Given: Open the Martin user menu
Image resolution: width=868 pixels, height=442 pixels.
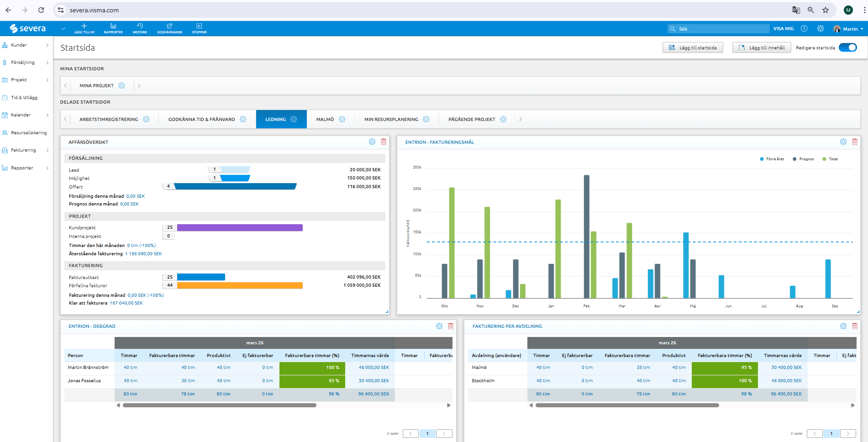Looking at the screenshot, I should click(848, 29).
